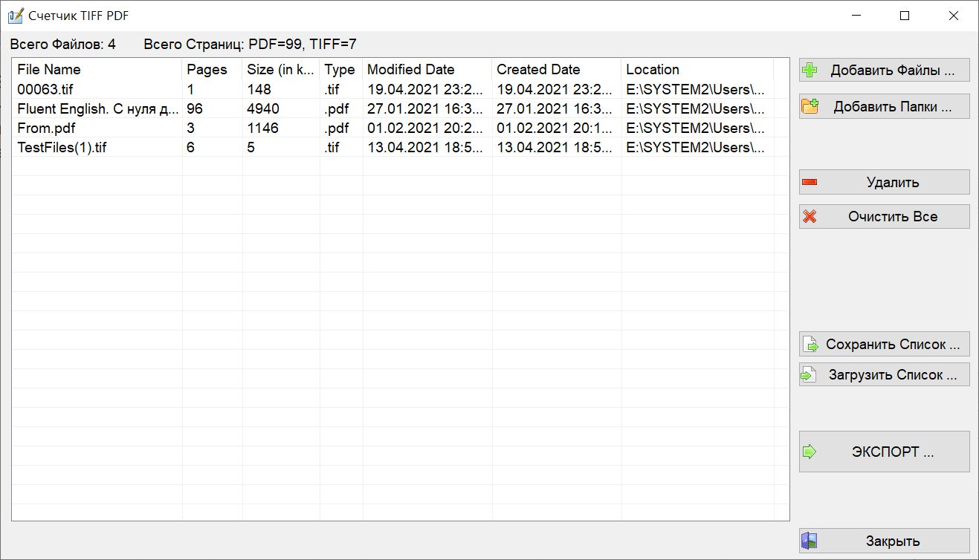Click modified date 13.04.2021 cell
Image resolution: width=979 pixels, height=560 pixels.
427,147
